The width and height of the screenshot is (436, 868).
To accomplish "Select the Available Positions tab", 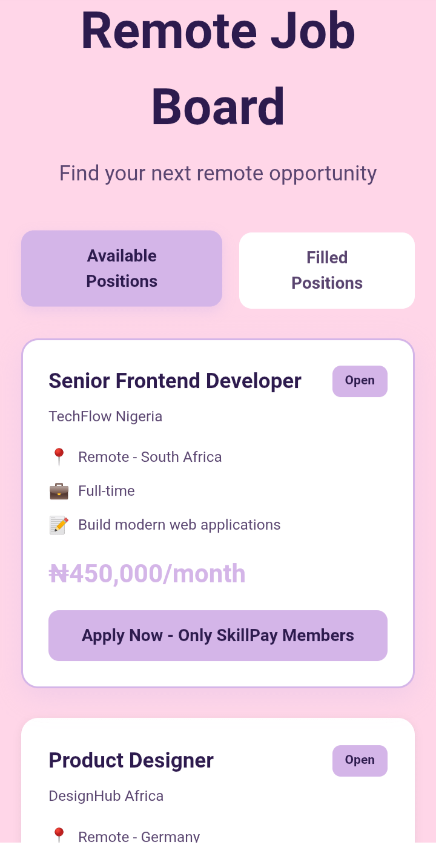I will (122, 269).
